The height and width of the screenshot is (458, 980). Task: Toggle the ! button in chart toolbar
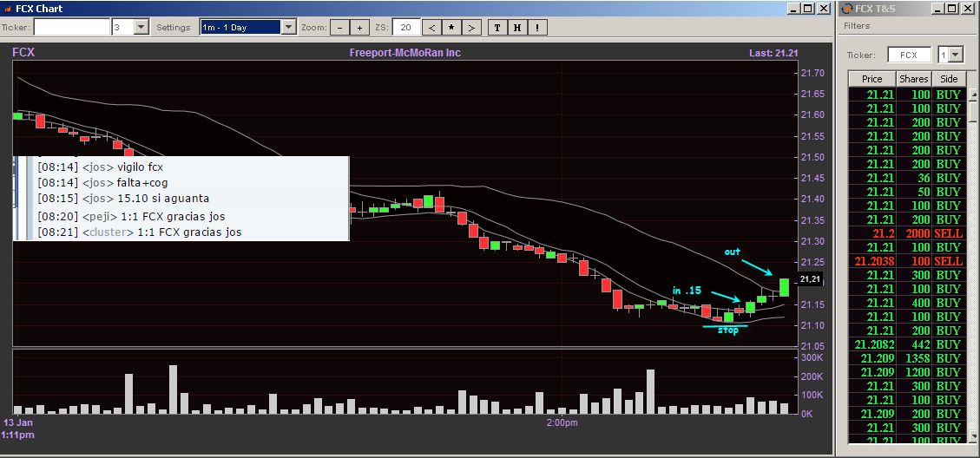(537, 28)
